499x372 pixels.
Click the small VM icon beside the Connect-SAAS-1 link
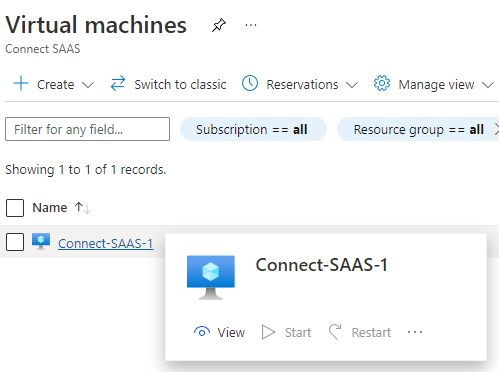coord(41,241)
